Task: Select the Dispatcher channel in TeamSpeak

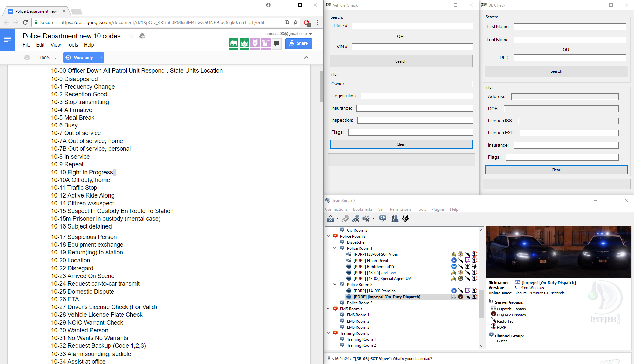Action: [x=356, y=242]
